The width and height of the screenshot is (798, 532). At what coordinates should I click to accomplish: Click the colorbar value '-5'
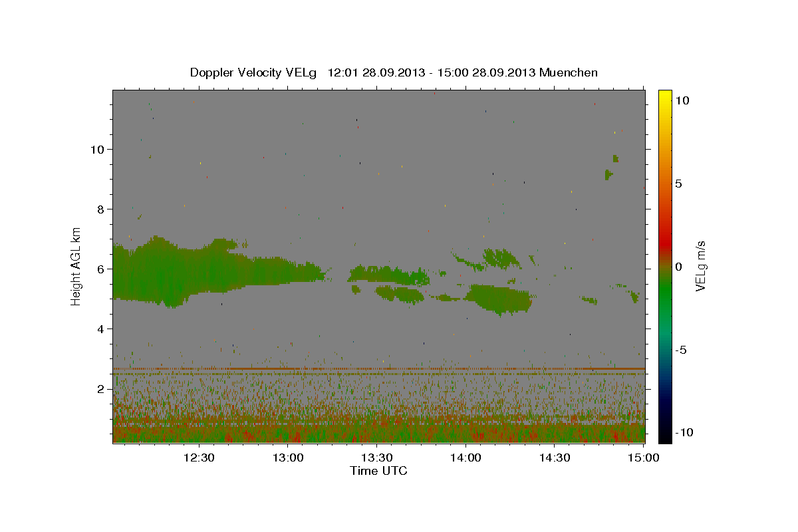(680, 350)
